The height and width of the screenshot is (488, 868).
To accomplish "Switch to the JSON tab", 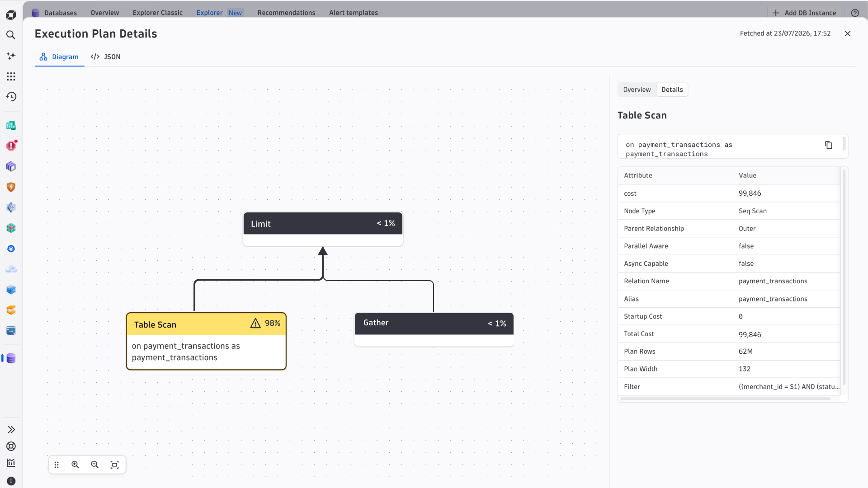I will coord(105,57).
